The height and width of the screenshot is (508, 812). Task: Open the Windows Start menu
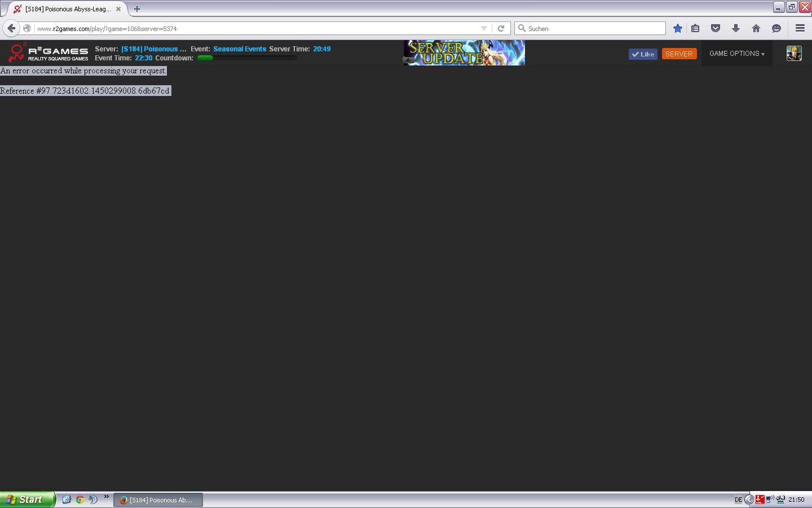[26, 500]
